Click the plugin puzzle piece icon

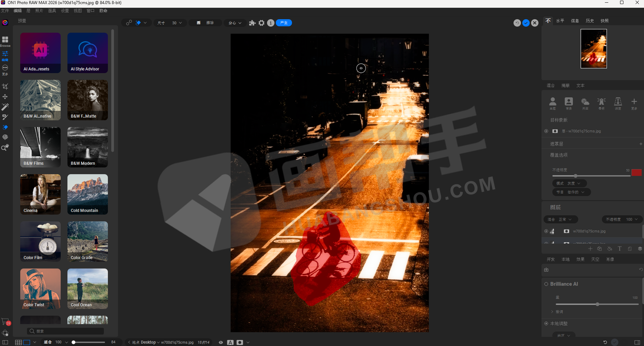pyautogui.click(x=252, y=23)
